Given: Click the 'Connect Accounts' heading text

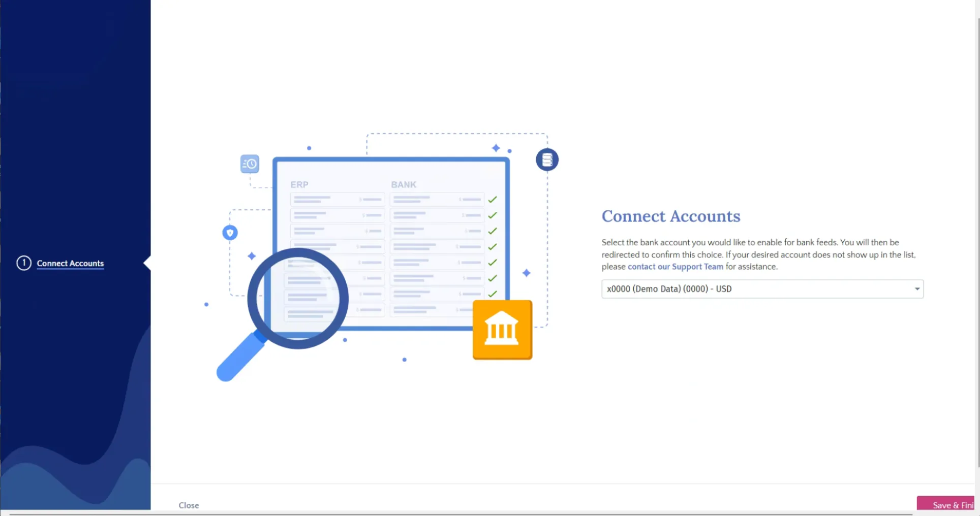Looking at the screenshot, I should (x=671, y=216).
